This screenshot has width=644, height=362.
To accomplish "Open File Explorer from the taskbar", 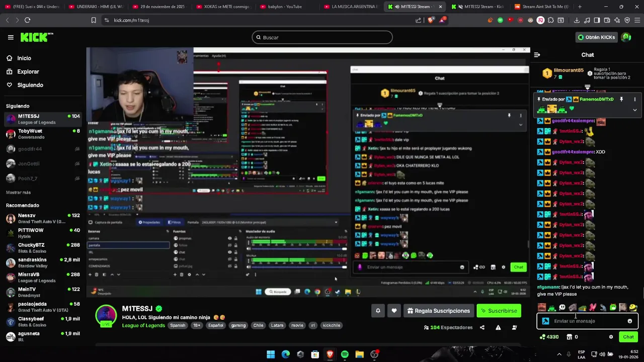I will [x=359, y=354].
